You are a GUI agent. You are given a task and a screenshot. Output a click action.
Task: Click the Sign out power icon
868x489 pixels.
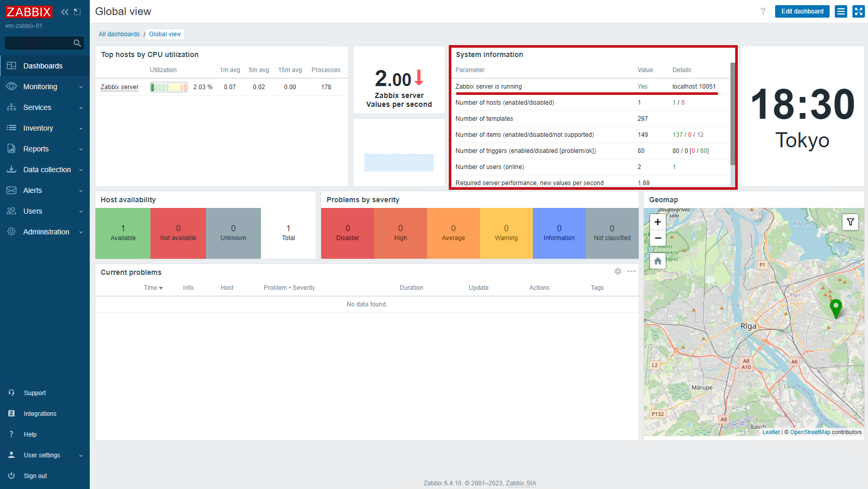pyautogui.click(x=11, y=476)
